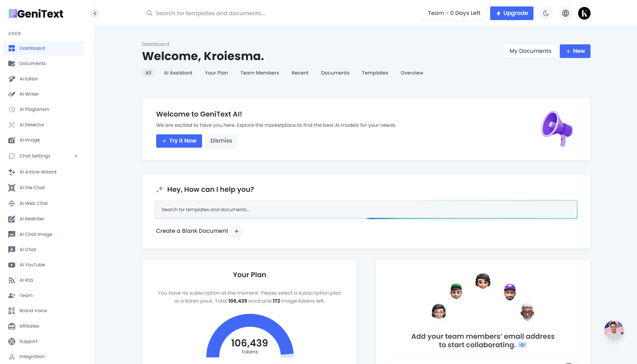Click the Upgrade button

(x=512, y=13)
